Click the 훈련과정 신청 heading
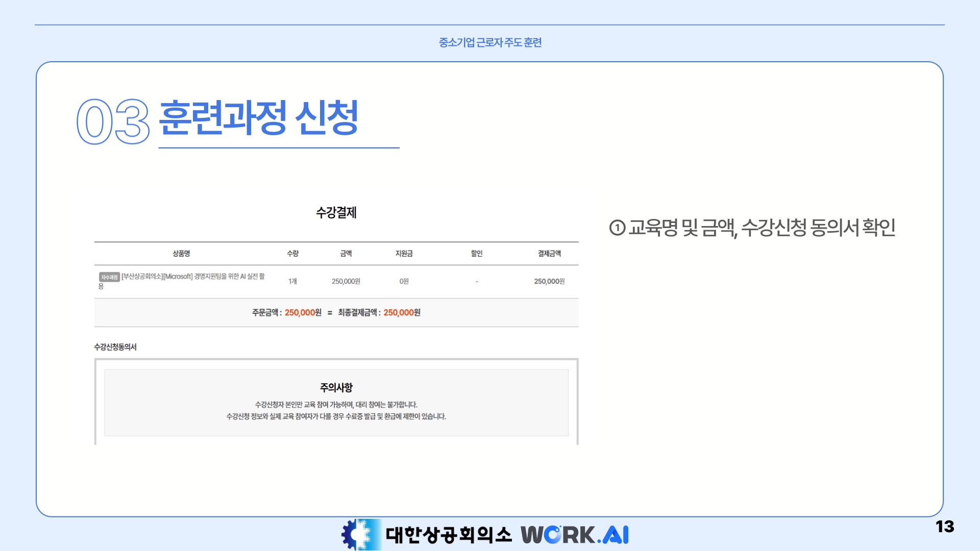Viewport: 980px width, 551px height. click(x=258, y=118)
